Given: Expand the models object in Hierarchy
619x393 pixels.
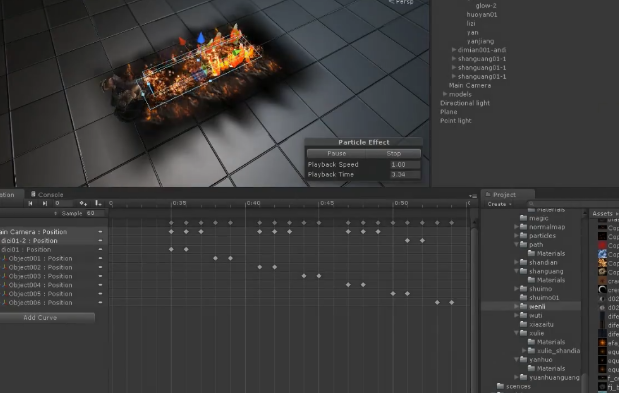Looking at the screenshot, I should [445, 94].
